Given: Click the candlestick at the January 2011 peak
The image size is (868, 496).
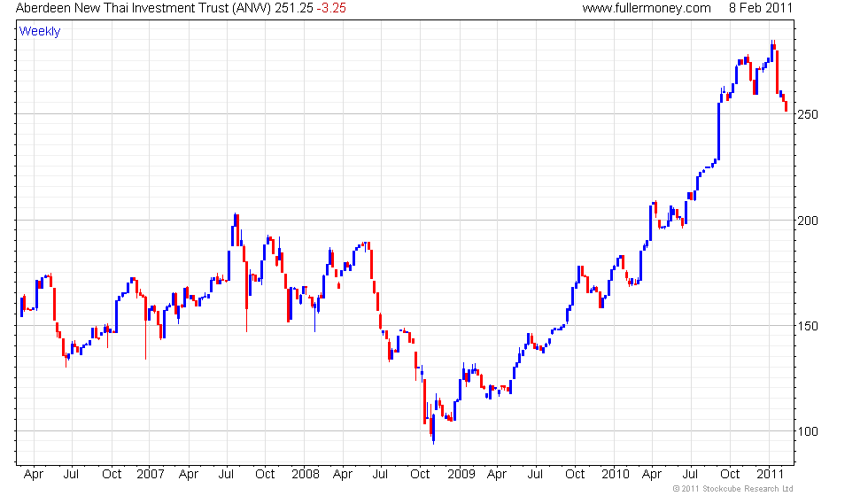Looking at the screenshot, I should 773,50.
